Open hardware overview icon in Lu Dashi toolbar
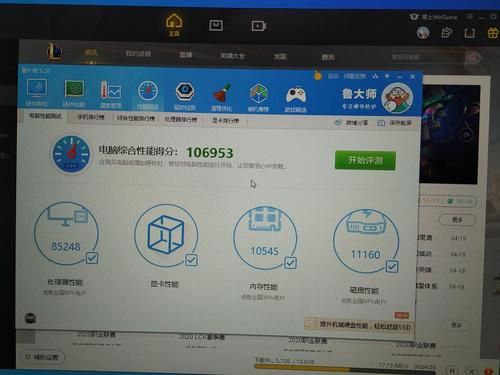This screenshot has height=375, width=500. (x=37, y=92)
